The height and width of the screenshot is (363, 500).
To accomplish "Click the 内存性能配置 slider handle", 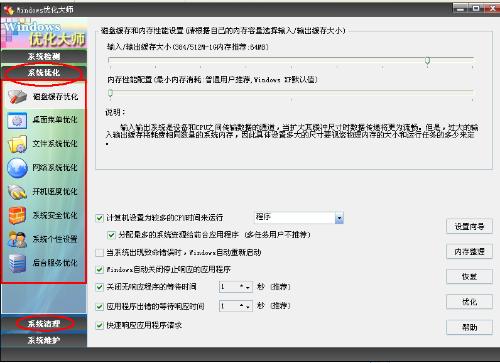I will coord(110,93).
